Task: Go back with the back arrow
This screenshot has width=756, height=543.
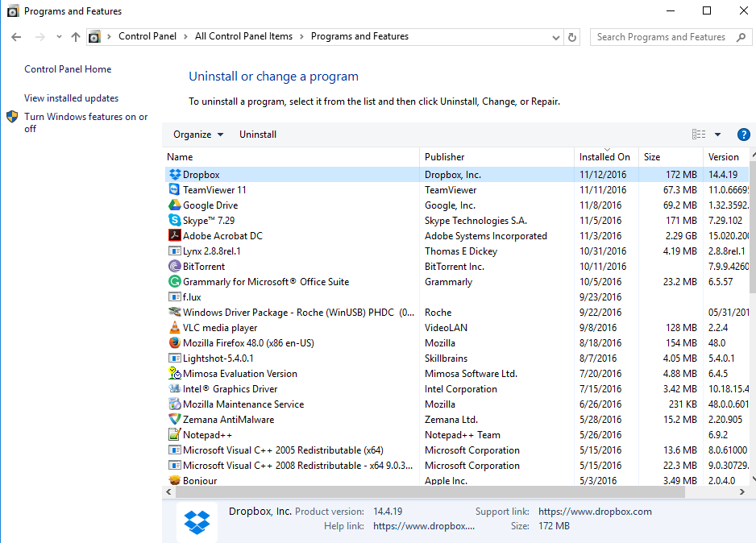Action: 16,37
